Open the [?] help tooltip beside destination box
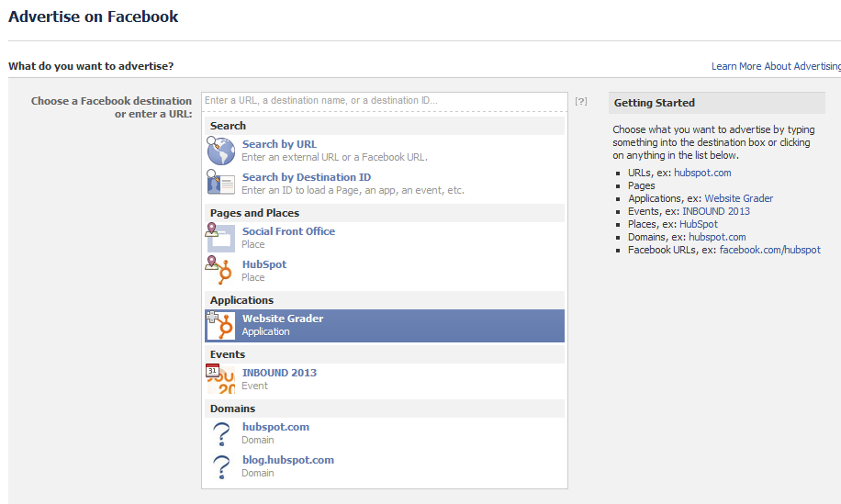The image size is (841, 504). click(x=581, y=101)
